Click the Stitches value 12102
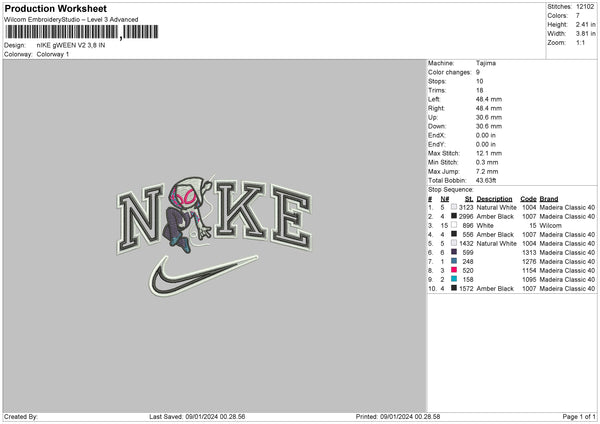Screen dimensions: 600x424 click(585, 7)
